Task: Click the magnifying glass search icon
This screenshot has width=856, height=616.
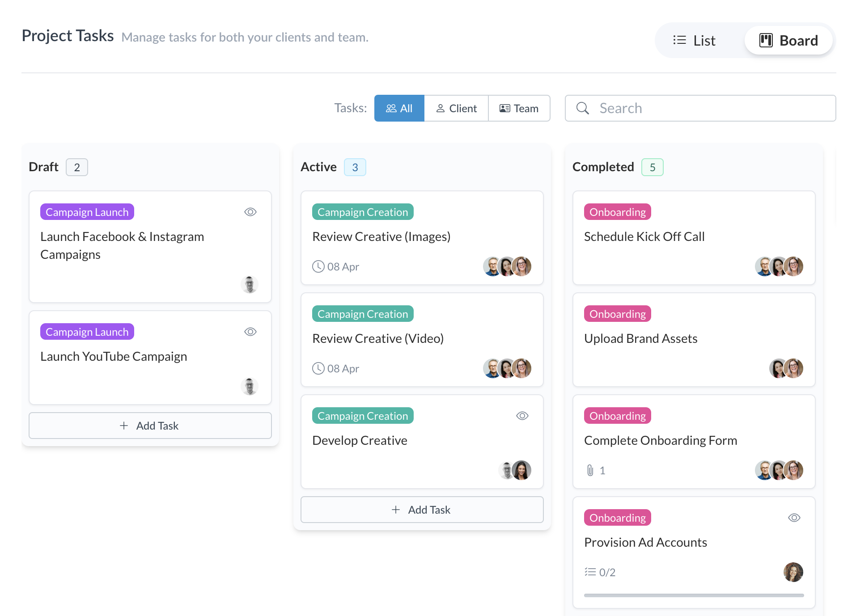Action: 582,108
